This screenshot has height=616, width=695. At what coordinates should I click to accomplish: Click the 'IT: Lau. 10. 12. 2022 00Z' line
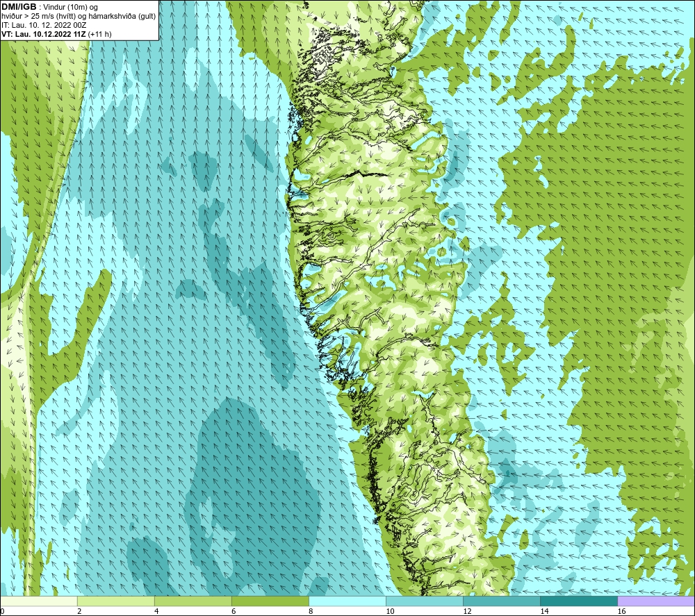pos(44,25)
